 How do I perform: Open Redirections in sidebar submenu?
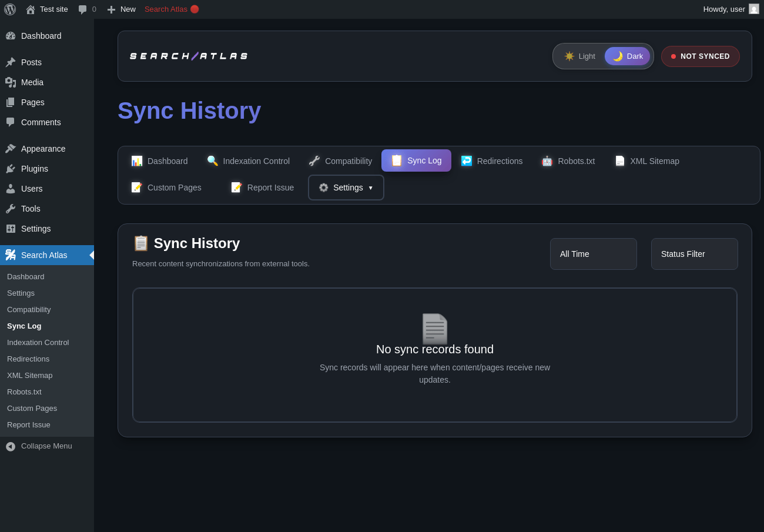pyautogui.click(x=28, y=359)
